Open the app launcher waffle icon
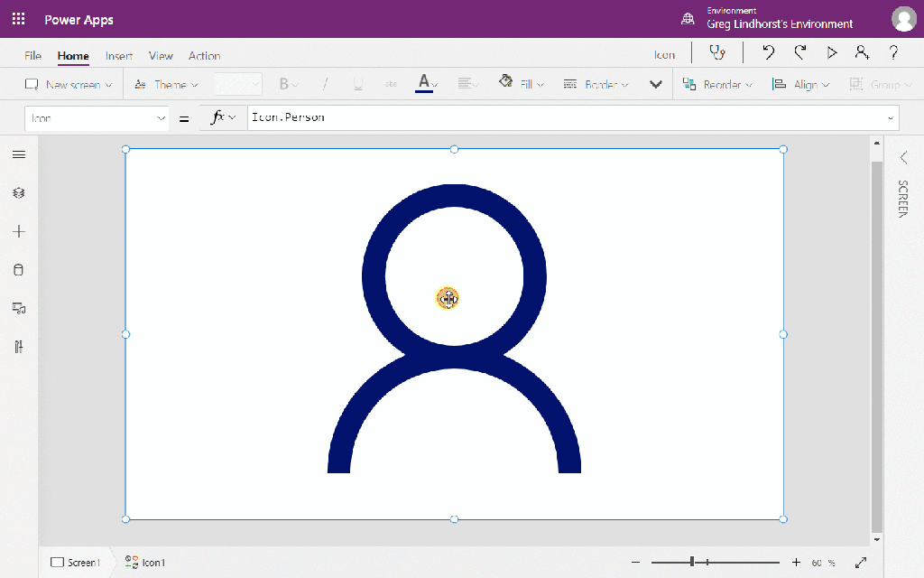924x578 pixels. 18,19
